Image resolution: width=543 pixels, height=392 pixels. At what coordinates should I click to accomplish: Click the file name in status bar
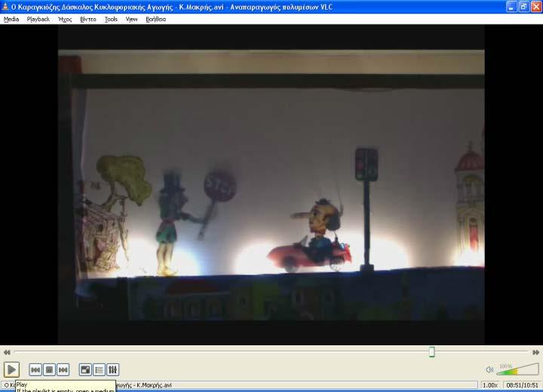point(239,385)
